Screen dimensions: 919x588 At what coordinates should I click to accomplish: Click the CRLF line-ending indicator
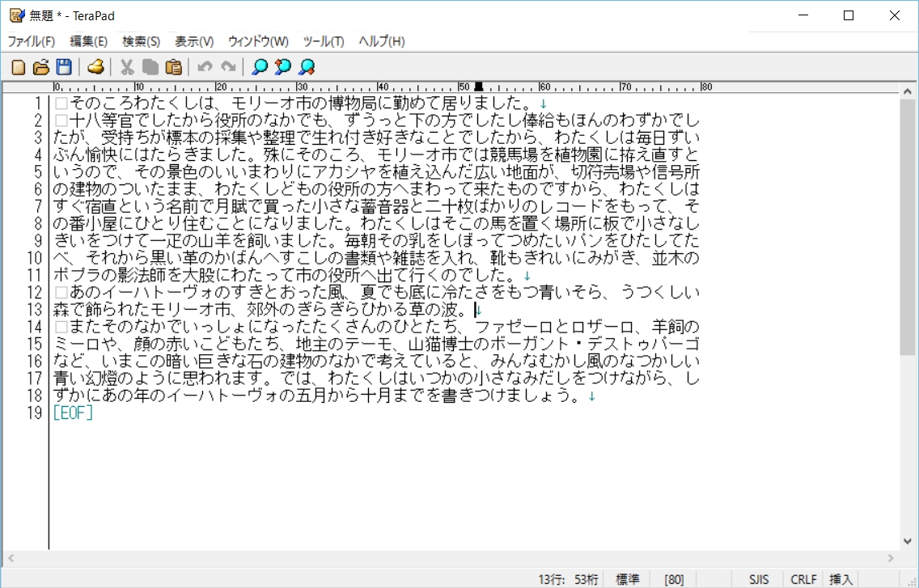tap(803, 579)
